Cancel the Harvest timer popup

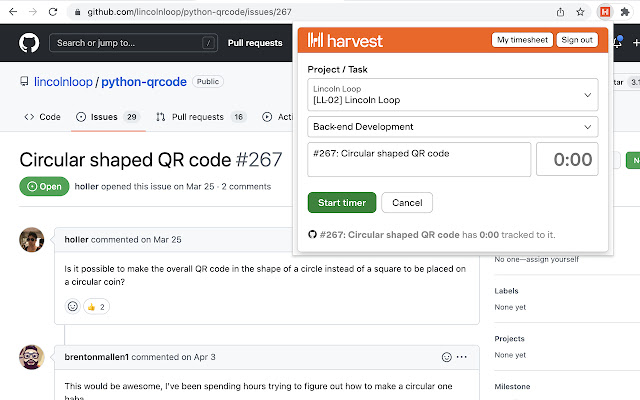pos(407,202)
